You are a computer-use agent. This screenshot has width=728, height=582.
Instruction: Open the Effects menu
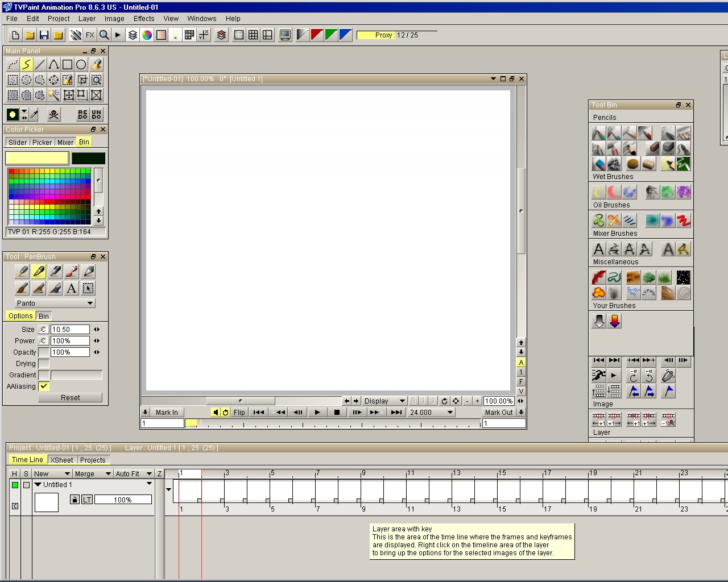144,19
